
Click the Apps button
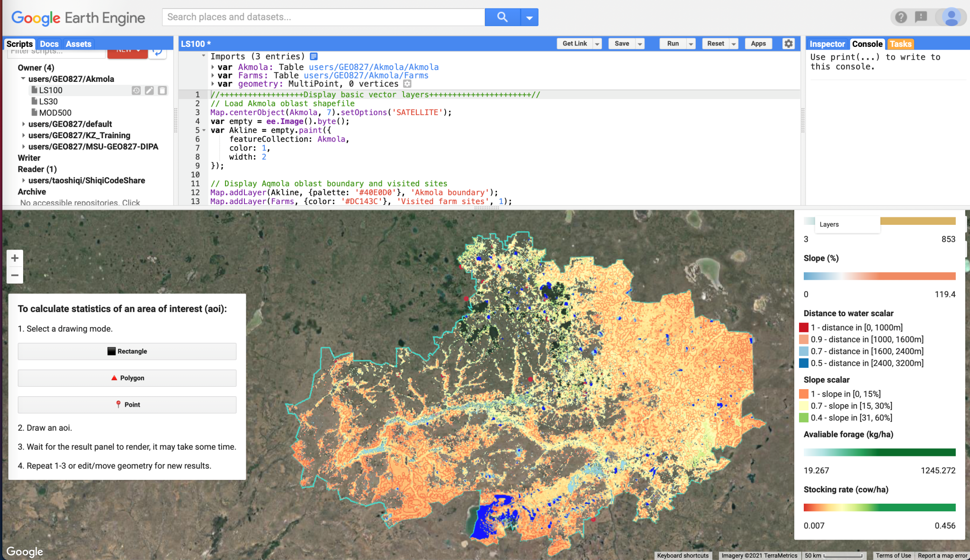click(758, 44)
